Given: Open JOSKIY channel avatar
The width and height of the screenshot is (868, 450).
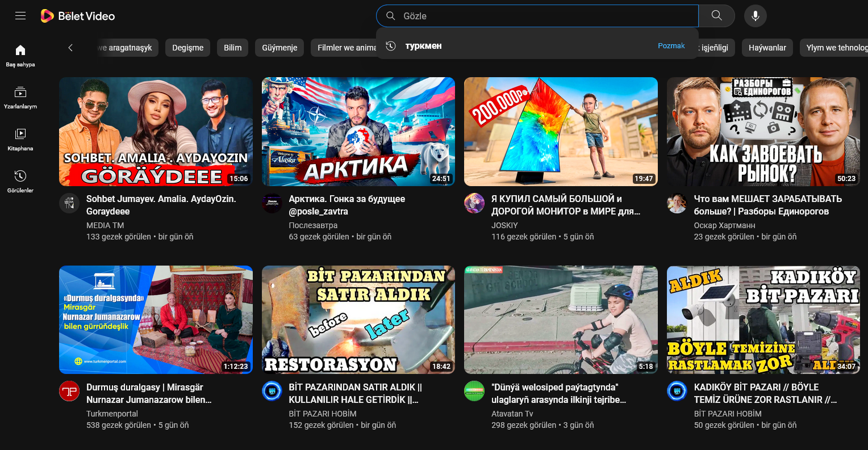Looking at the screenshot, I should click(x=474, y=203).
